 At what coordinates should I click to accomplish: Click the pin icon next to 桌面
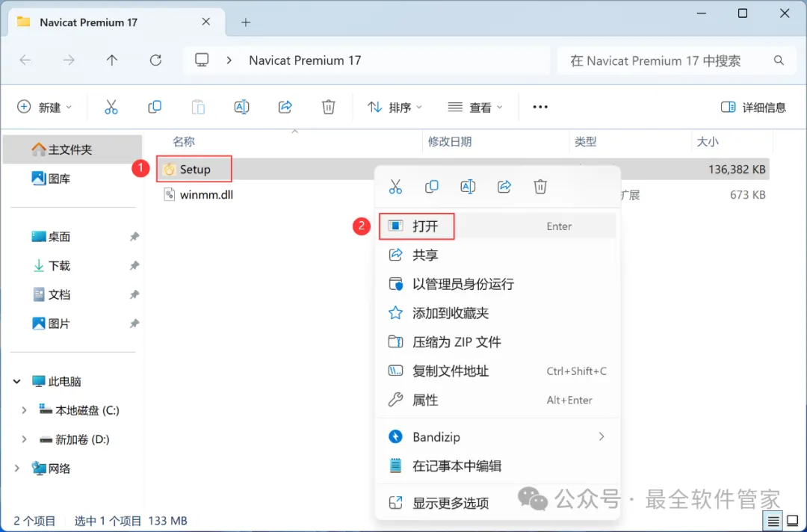point(134,237)
